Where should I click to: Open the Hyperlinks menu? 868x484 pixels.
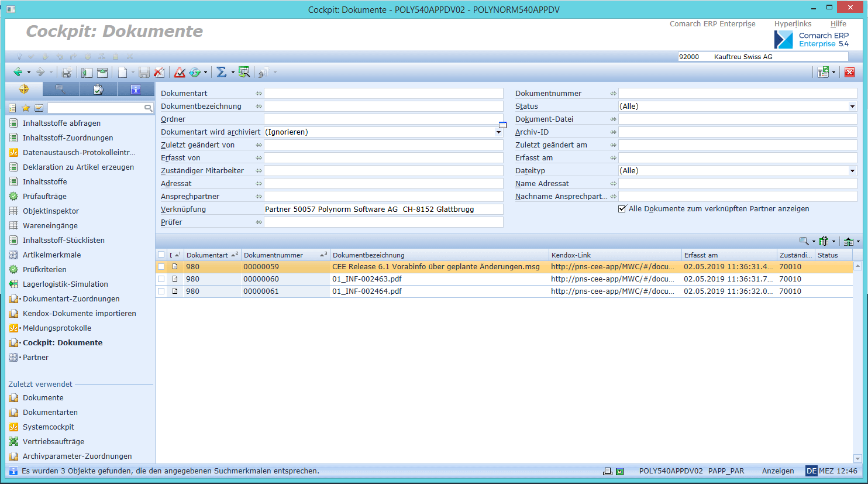point(793,24)
